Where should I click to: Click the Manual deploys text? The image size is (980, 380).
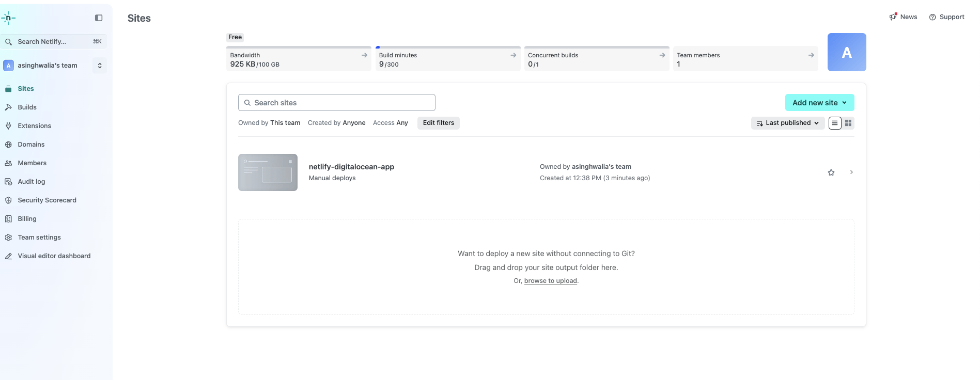point(332,178)
